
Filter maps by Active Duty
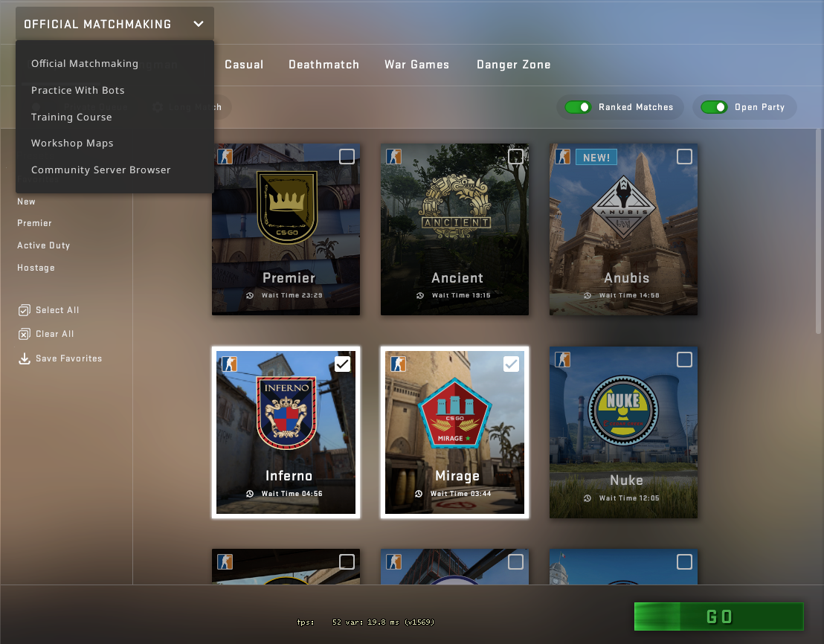coord(44,245)
